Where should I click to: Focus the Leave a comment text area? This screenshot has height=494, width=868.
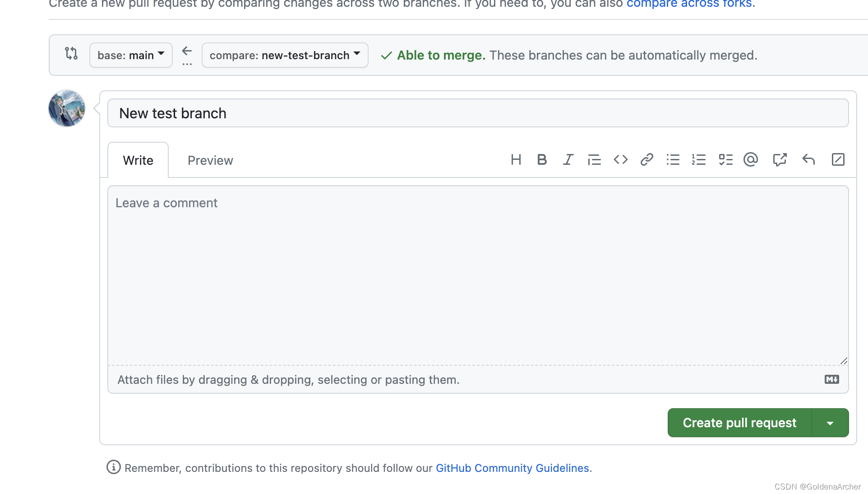click(x=478, y=275)
